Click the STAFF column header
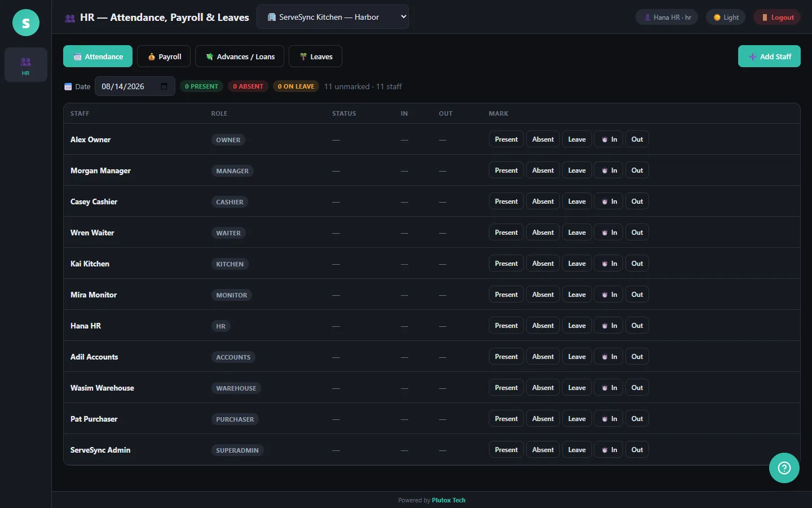 coord(80,113)
